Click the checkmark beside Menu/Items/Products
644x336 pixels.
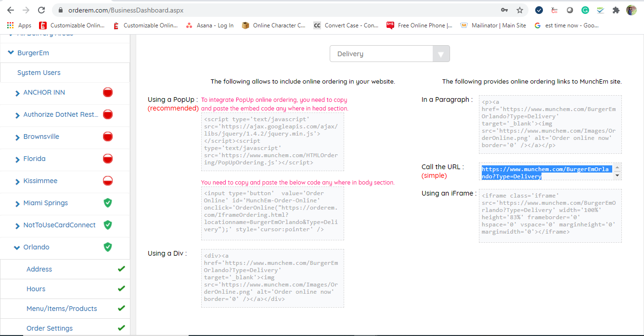[x=121, y=309]
